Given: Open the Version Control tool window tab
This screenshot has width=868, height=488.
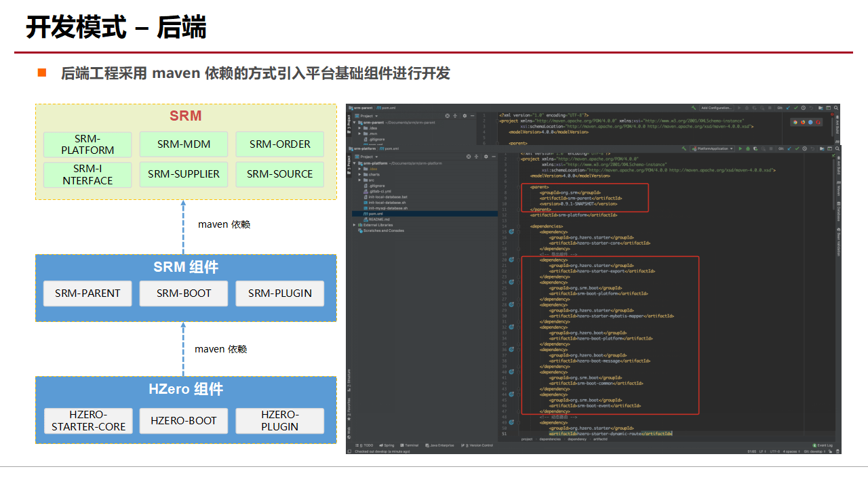Looking at the screenshot, I should point(477,445).
